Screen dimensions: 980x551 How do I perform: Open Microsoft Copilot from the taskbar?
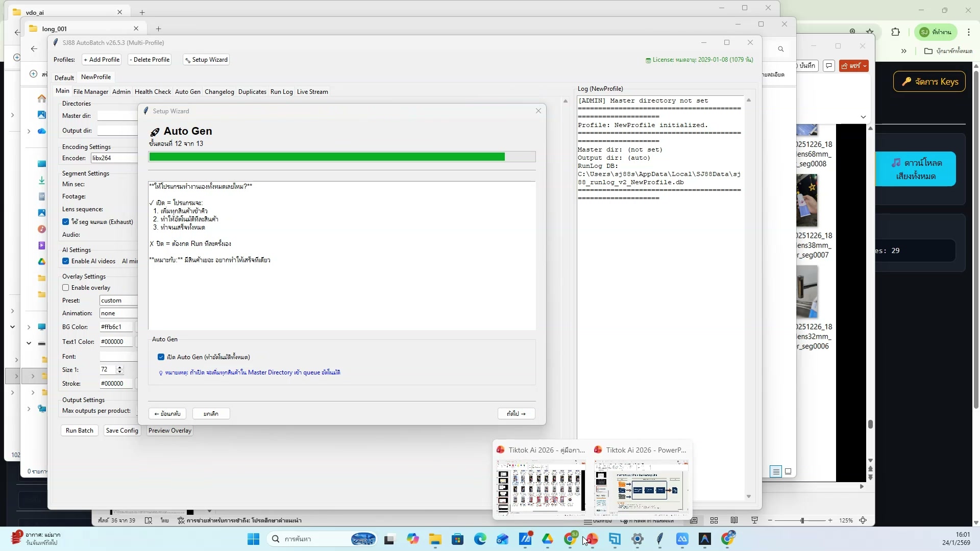tap(413, 539)
